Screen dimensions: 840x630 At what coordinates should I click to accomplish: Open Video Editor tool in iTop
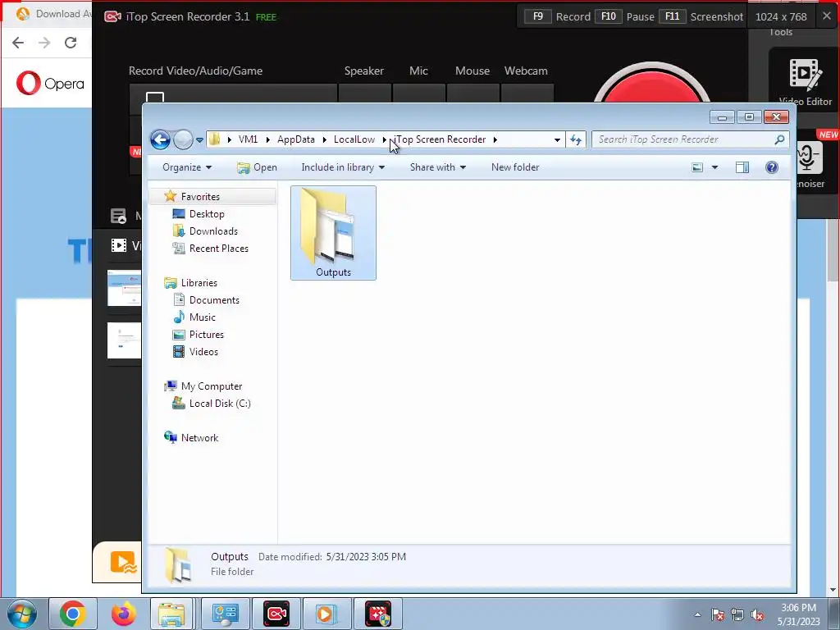pos(804,82)
